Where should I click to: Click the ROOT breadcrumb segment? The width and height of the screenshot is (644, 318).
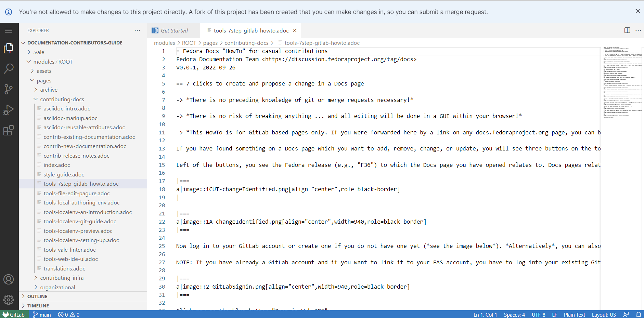[x=189, y=43]
